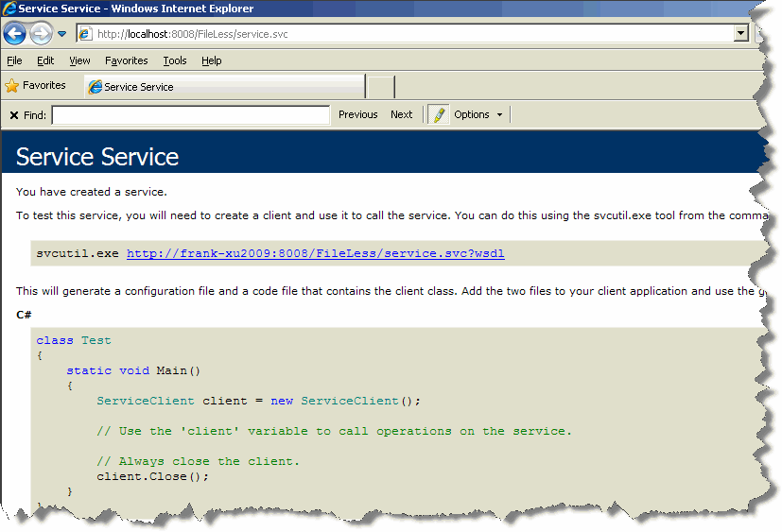
Task: Open a new blank tab
Action: [x=381, y=87]
